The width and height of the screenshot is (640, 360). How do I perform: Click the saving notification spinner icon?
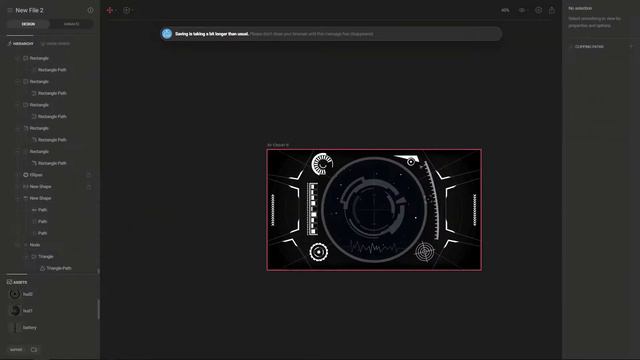click(167, 34)
